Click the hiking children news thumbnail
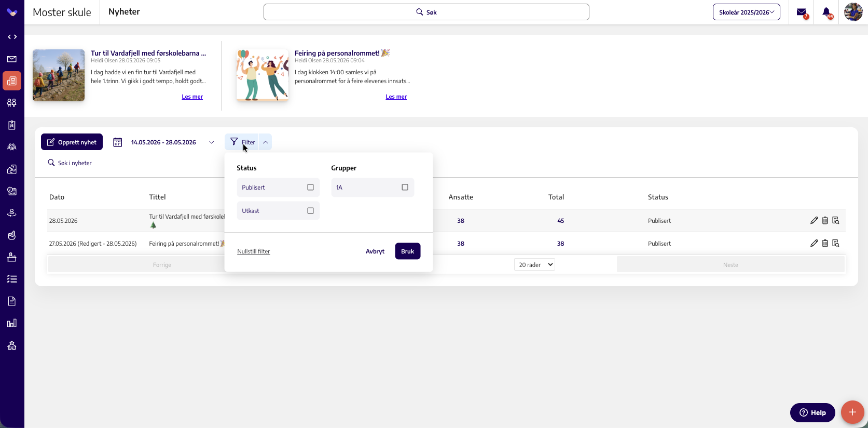 pyautogui.click(x=59, y=75)
